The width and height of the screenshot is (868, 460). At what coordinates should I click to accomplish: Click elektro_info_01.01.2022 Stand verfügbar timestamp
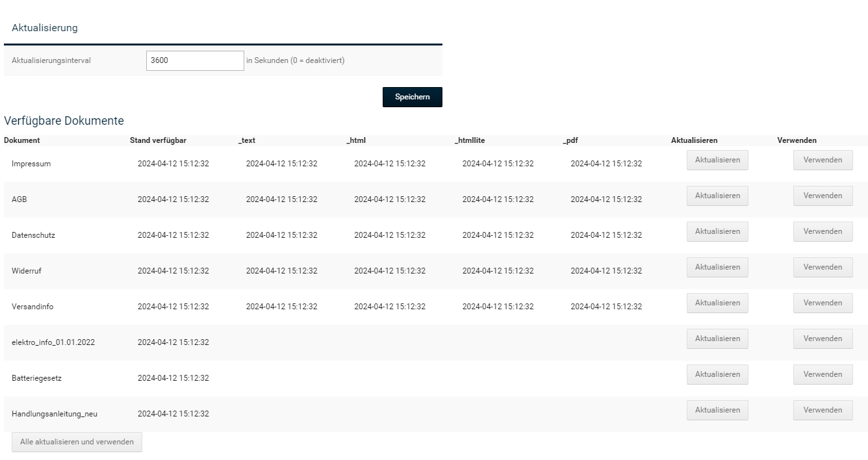[x=173, y=342]
